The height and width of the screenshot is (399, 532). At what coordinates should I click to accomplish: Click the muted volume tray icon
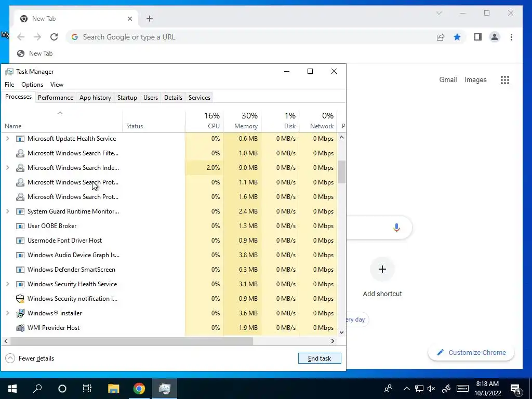[x=431, y=389]
